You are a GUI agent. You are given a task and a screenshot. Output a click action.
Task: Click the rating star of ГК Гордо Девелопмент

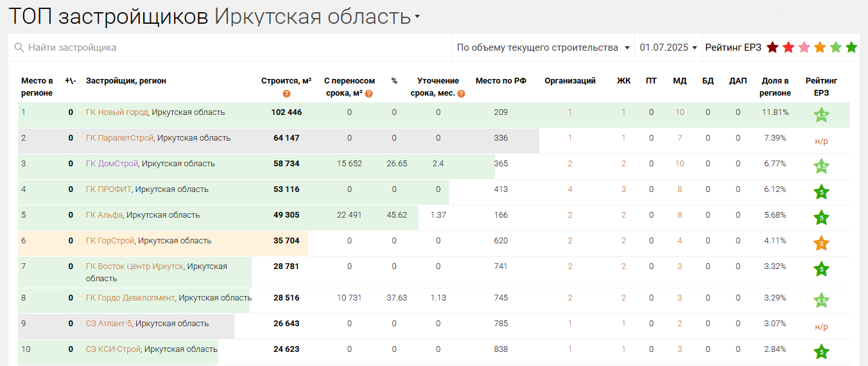(x=821, y=301)
